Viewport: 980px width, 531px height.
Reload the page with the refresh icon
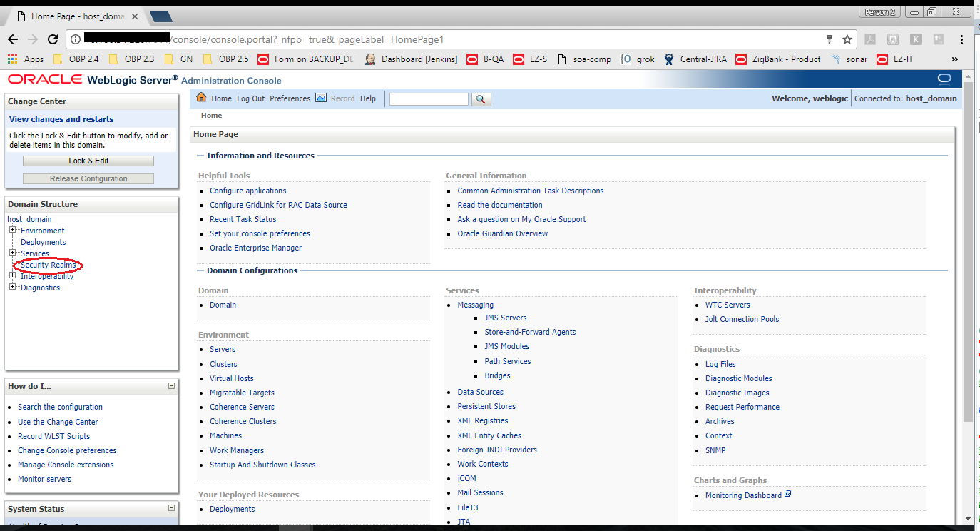[53, 39]
